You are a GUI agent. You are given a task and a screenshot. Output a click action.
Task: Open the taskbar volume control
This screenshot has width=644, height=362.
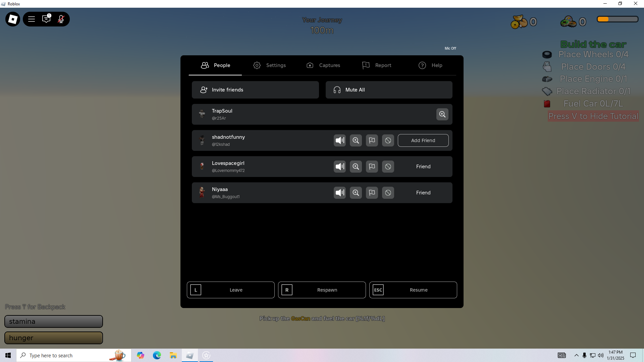600,355
